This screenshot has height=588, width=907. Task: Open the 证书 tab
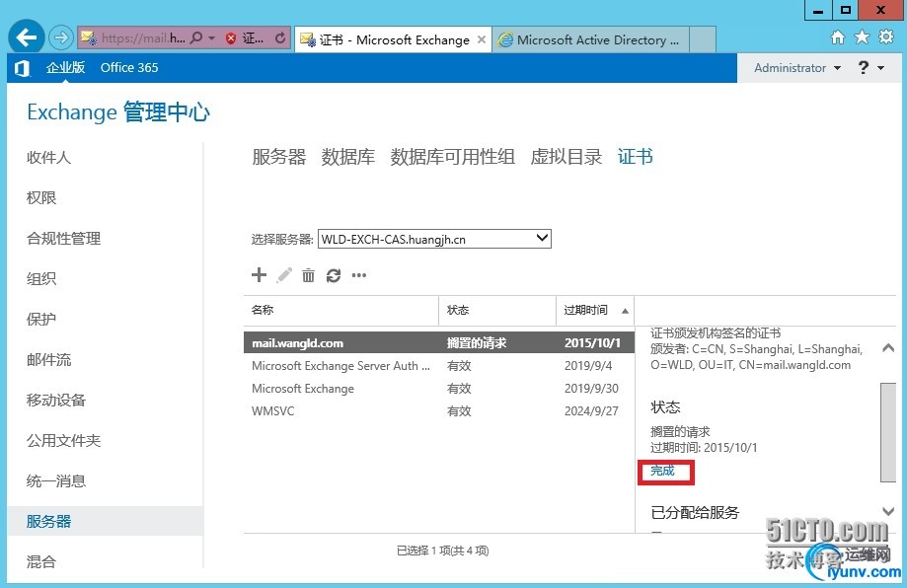(636, 157)
